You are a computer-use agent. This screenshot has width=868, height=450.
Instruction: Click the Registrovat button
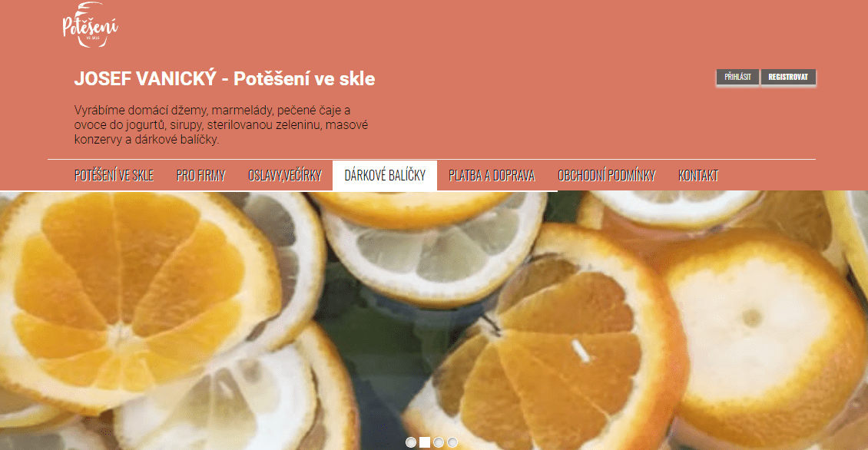point(788,77)
